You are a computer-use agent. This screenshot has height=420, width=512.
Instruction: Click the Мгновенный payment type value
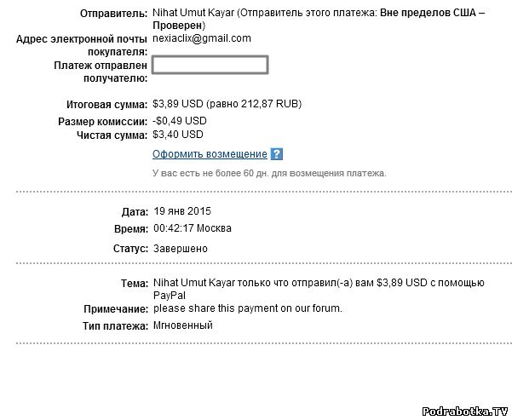tap(182, 325)
